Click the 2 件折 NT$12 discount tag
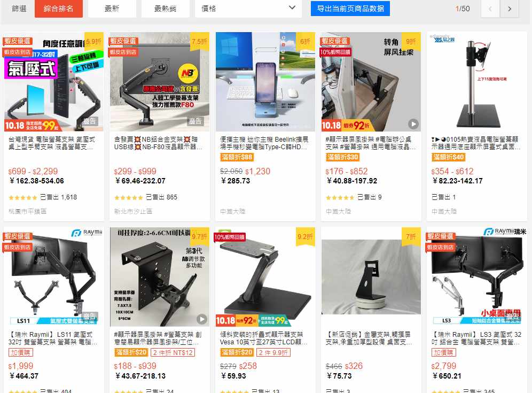The height and width of the screenshot is (393, 532). click(173, 352)
